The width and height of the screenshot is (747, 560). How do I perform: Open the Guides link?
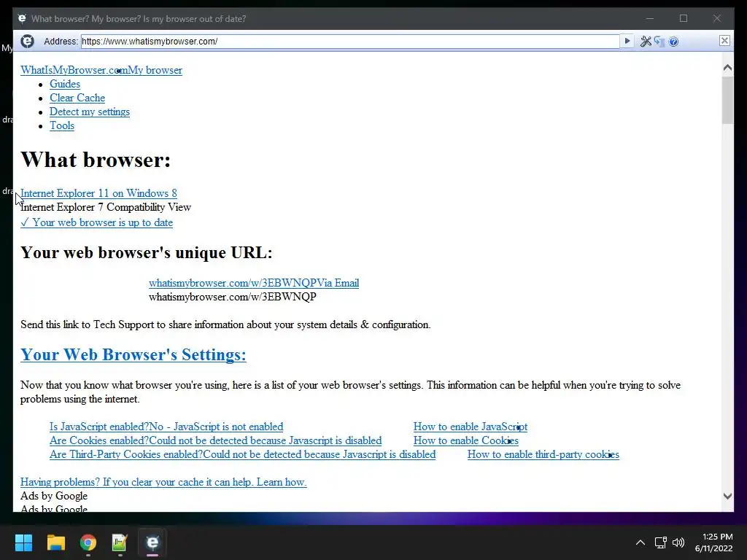[65, 85]
